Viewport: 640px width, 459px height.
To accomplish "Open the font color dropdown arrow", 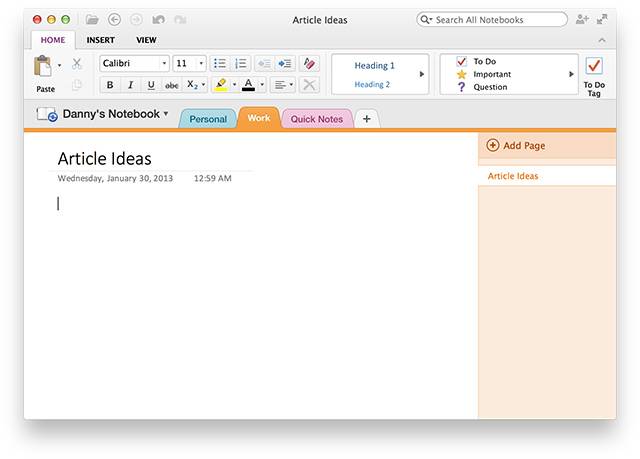I will coord(262,85).
